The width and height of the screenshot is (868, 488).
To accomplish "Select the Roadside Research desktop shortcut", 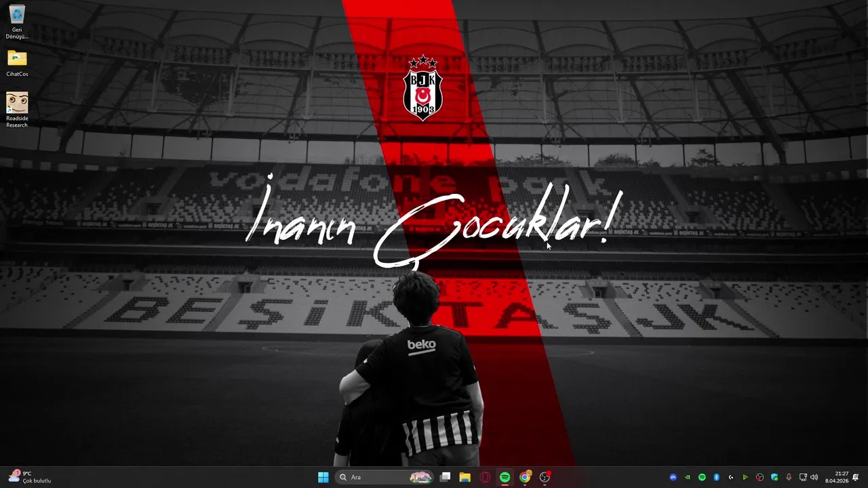I will [17, 110].
